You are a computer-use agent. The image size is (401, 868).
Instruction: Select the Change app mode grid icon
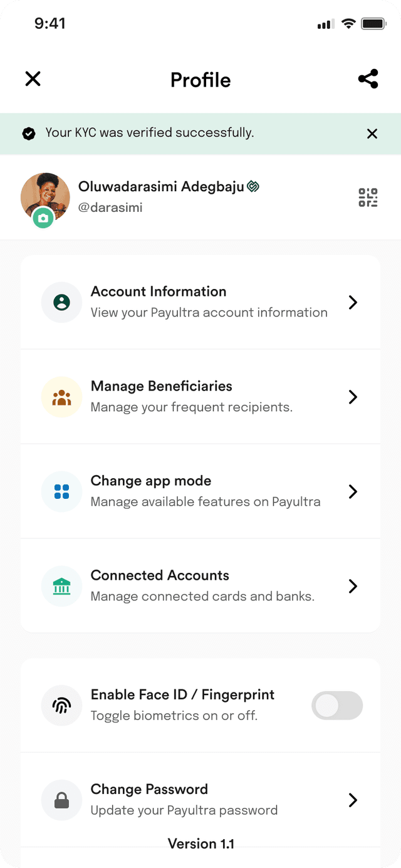(61, 491)
